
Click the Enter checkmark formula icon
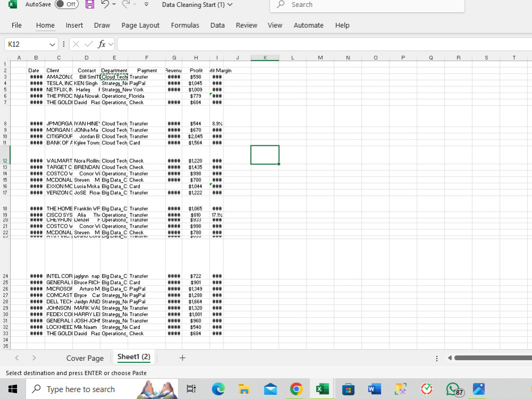[88, 45]
